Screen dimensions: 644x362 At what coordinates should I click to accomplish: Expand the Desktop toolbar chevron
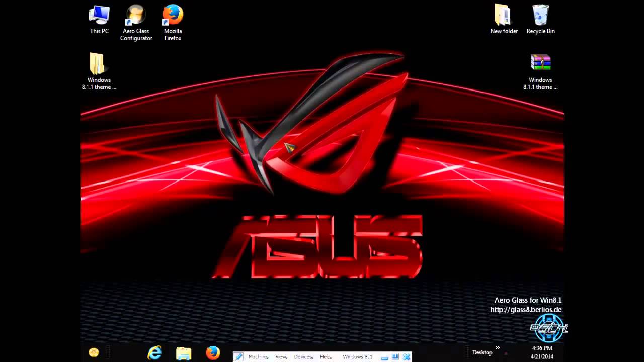(x=498, y=347)
